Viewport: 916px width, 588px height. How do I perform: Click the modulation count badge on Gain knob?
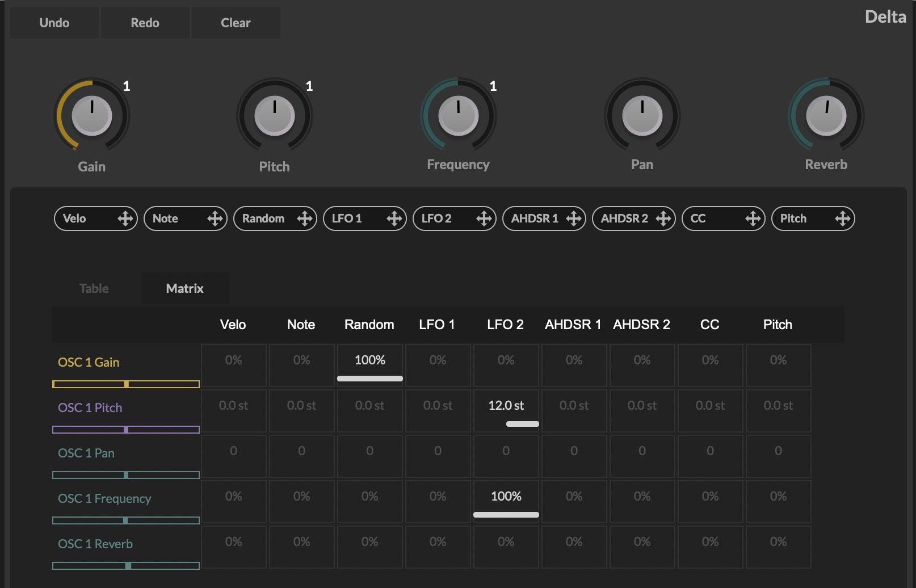(x=127, y=86)
